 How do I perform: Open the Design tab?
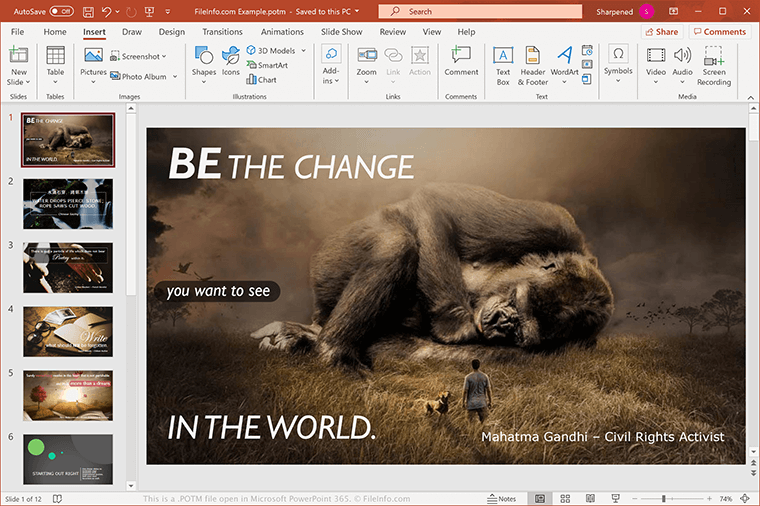[x=171, y=32]
